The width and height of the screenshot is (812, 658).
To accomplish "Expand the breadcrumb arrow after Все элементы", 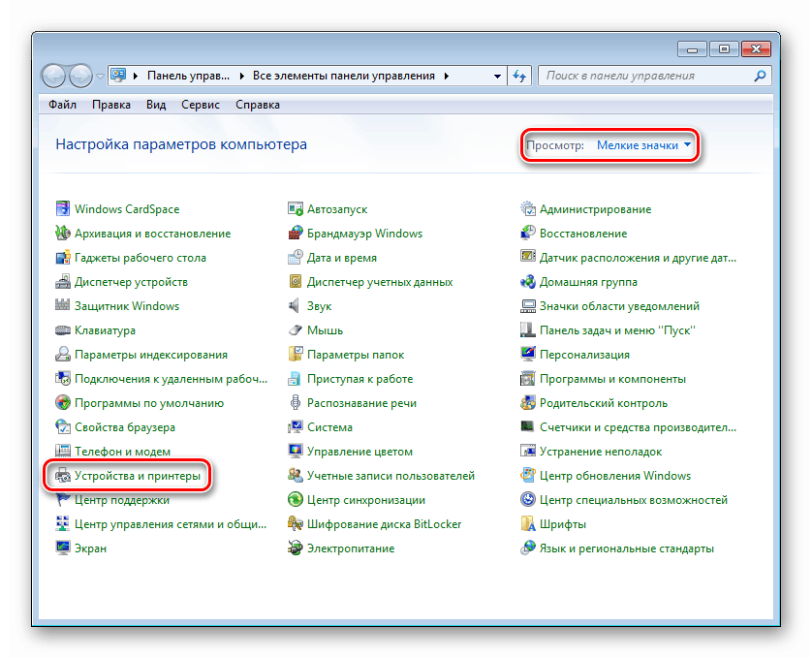I will [x=449, y=75].
